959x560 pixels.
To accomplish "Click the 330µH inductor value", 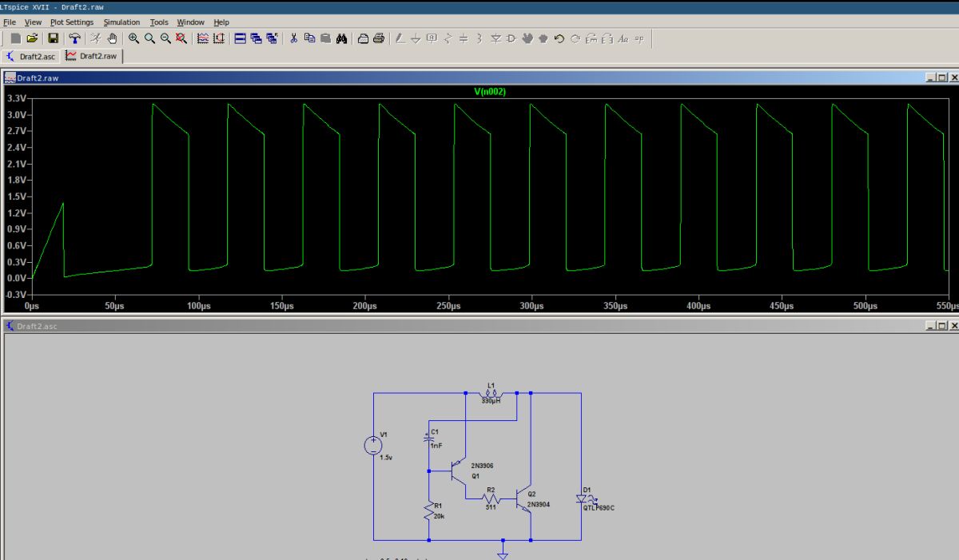I will point(490,401).
